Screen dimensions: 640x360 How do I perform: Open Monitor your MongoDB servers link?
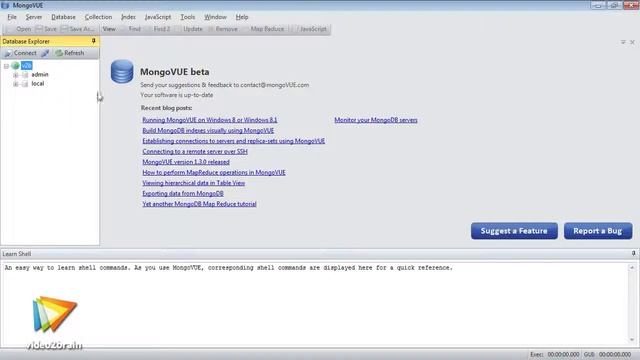[x=376, y=120]
